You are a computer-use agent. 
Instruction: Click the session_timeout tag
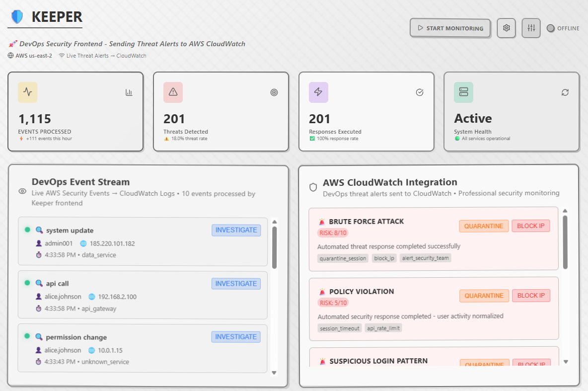point(340,328)
